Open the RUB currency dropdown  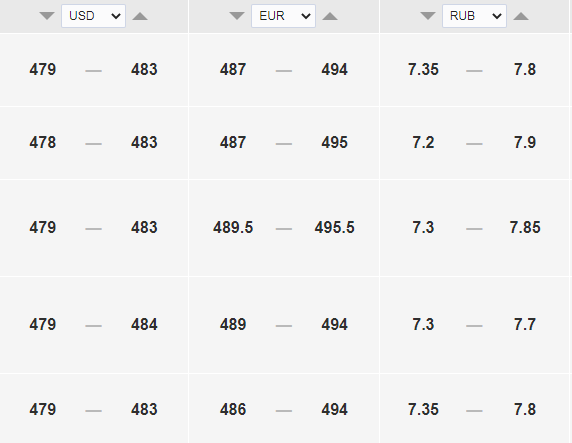(x=474, y=16)
